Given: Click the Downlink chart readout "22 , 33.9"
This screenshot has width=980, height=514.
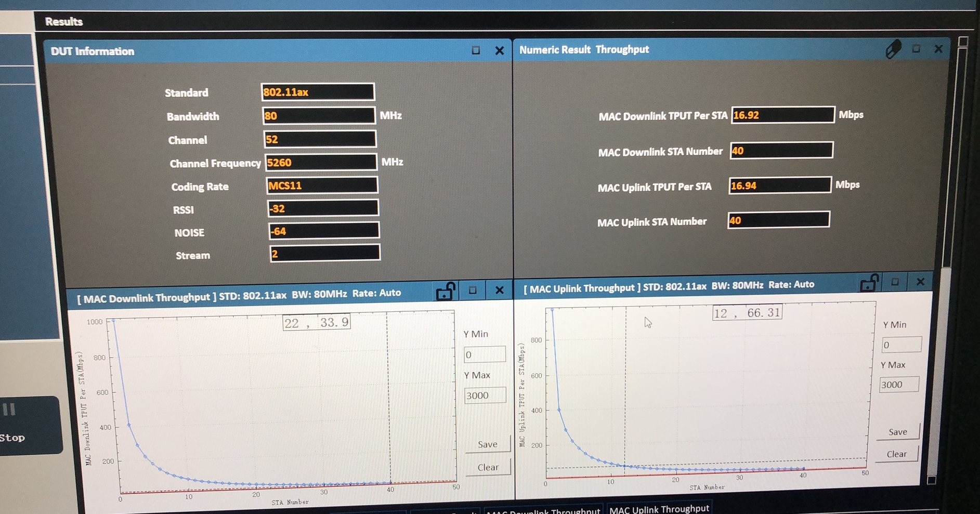Looking at the screenshot, I should pyautogui.click(x=317, y=323).
